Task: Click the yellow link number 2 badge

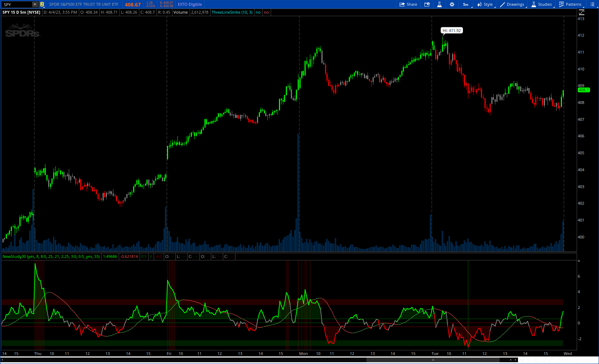Action: pos(42,5)
